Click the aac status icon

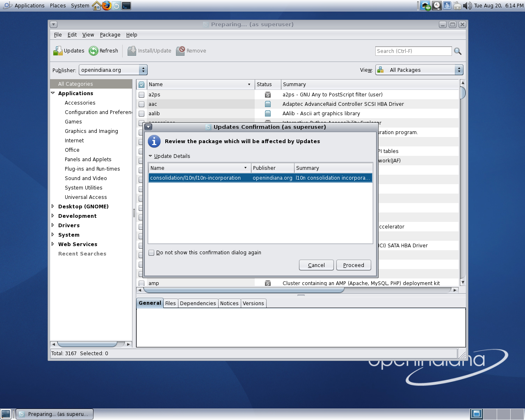268,104
